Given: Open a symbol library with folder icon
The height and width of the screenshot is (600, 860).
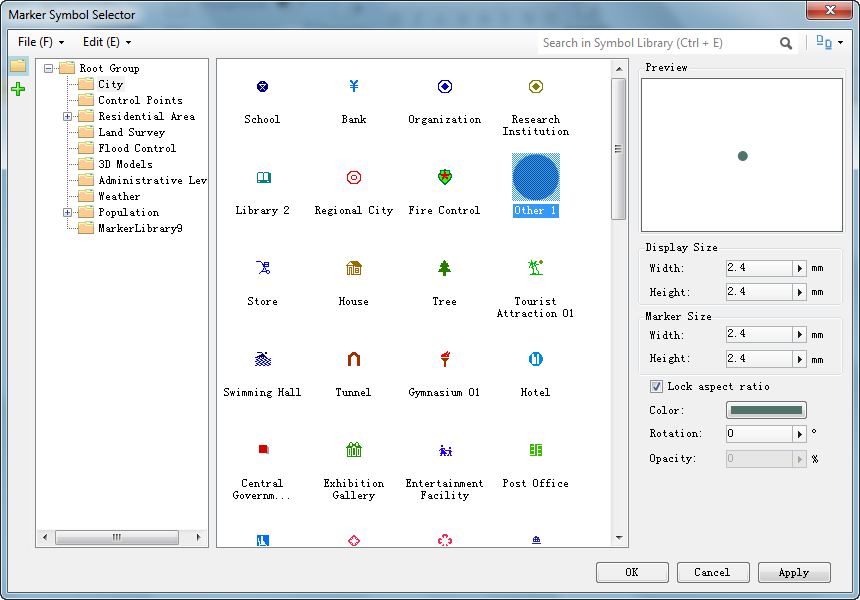Looking at the screenshot, I should click(x=17, y=67).
